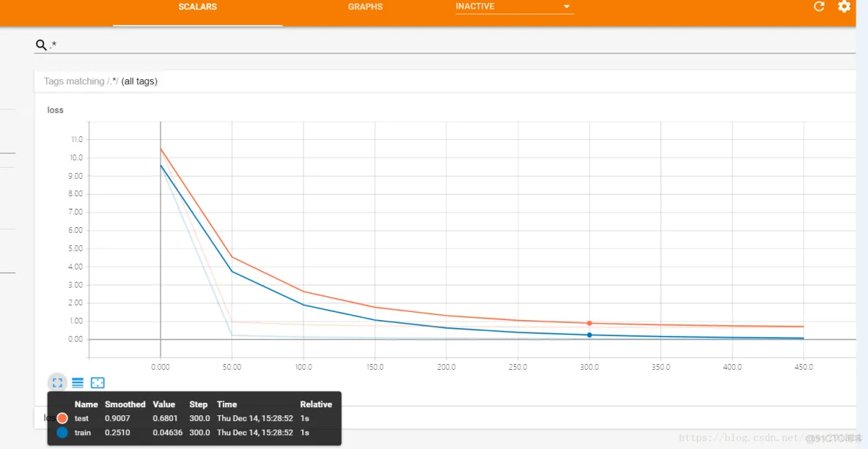The width and height of the screenshot is (868, 449).
Task: Click smoothed value 0.2510 in tooltip
Action: point(117,432)
